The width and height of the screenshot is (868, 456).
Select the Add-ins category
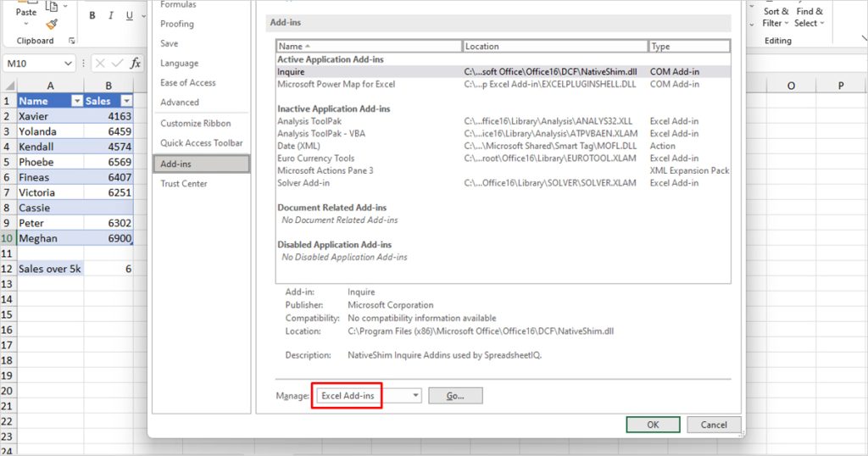[x=201, y=164]
